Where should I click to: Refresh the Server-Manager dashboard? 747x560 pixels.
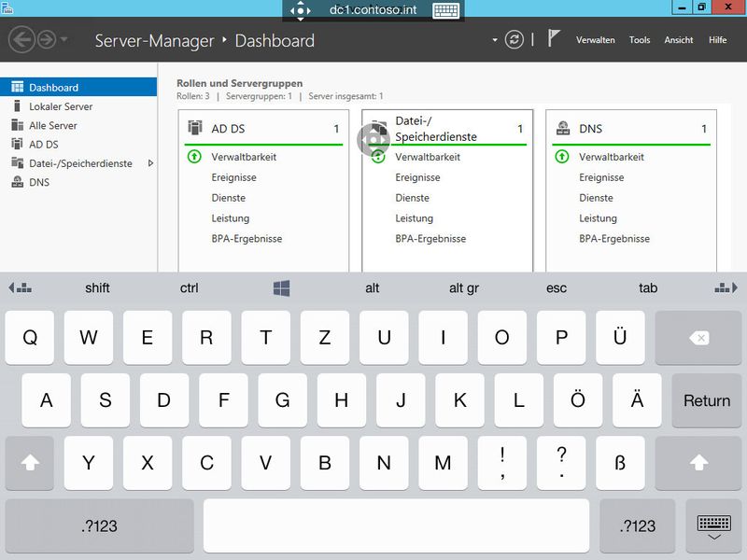coord(514,39)
